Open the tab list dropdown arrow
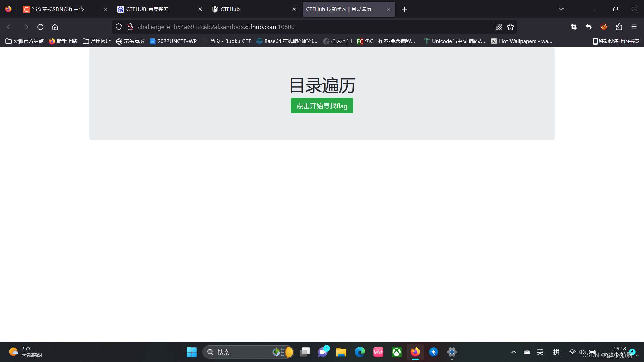Viewport: 644px width, 362px height. click(561, 9)
